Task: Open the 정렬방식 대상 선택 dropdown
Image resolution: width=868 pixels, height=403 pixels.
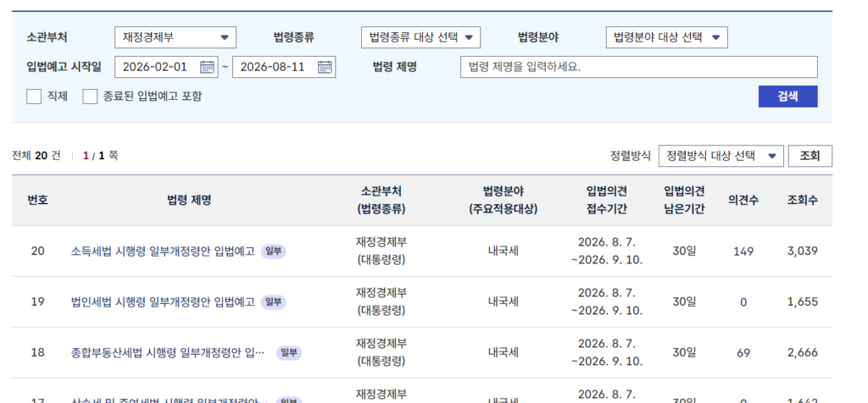Action: (721, 156)
